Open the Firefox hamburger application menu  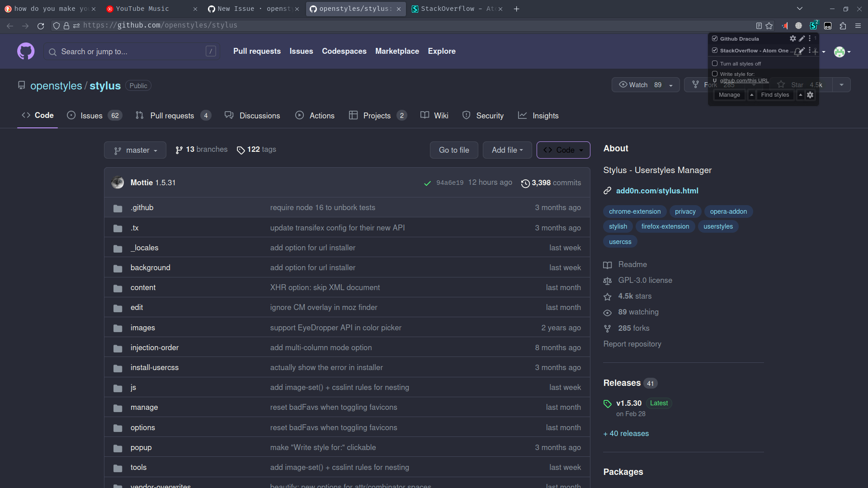[x=858, y=26]
